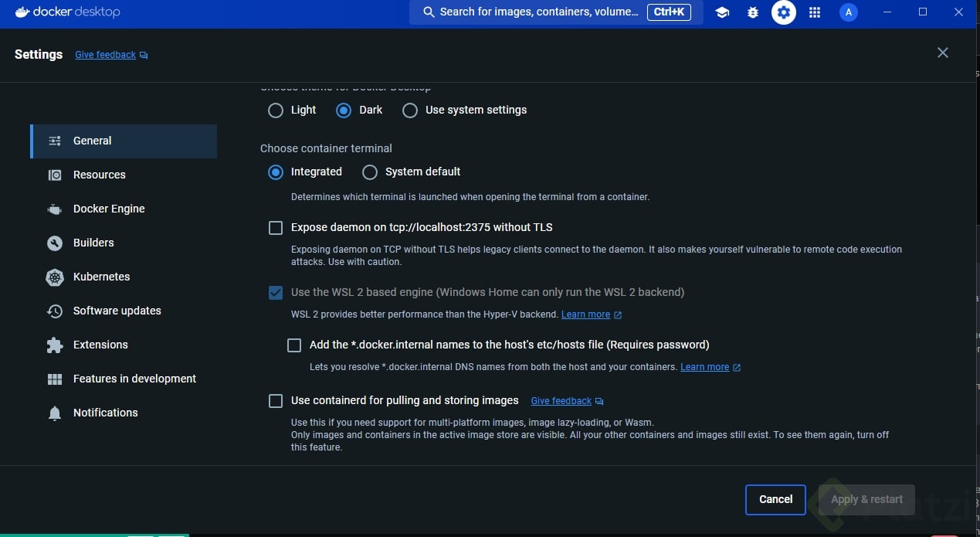Click the Settings heading text
The image size is (980, 537).
(x=39, y=54)
